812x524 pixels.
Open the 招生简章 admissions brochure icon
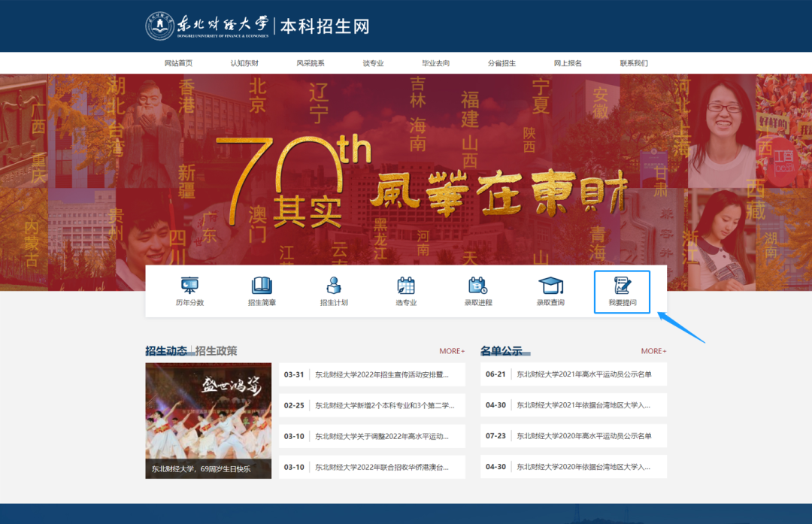[262, 292]
